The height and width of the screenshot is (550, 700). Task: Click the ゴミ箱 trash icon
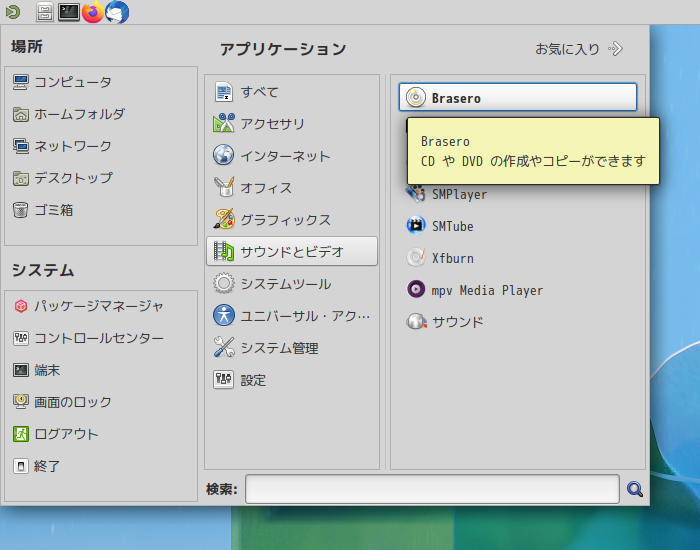point(21,210)
